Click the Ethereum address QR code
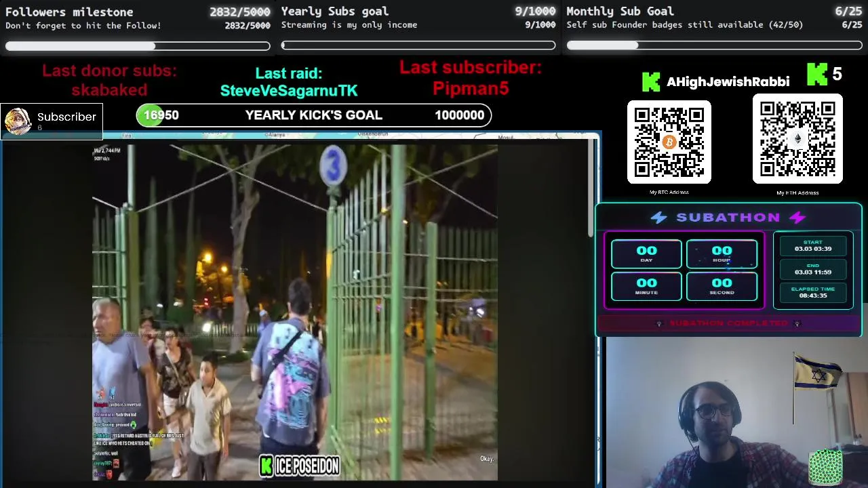 click(797, 140)
